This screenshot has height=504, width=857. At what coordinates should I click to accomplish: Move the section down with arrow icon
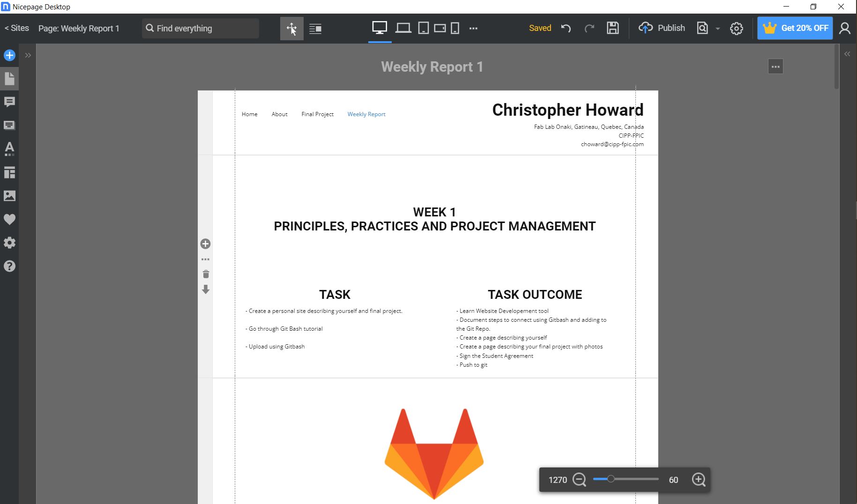click(x=206, y=289)
